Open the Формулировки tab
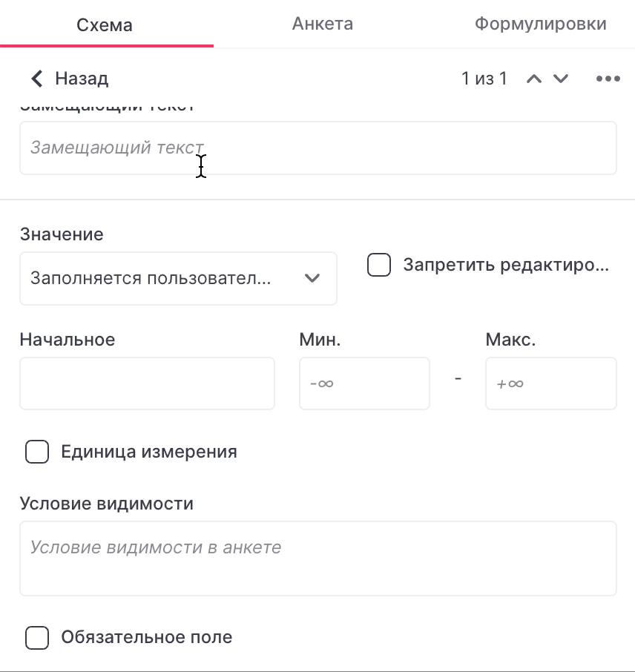This screenshot has height=672, width=635. (x=540, y=24)
